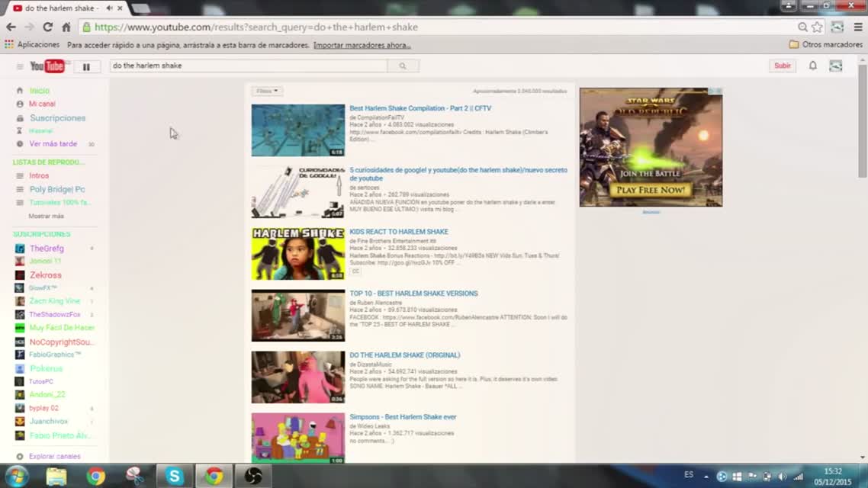Click the Ver más tarde clock icon

click(x=20, y=144)
